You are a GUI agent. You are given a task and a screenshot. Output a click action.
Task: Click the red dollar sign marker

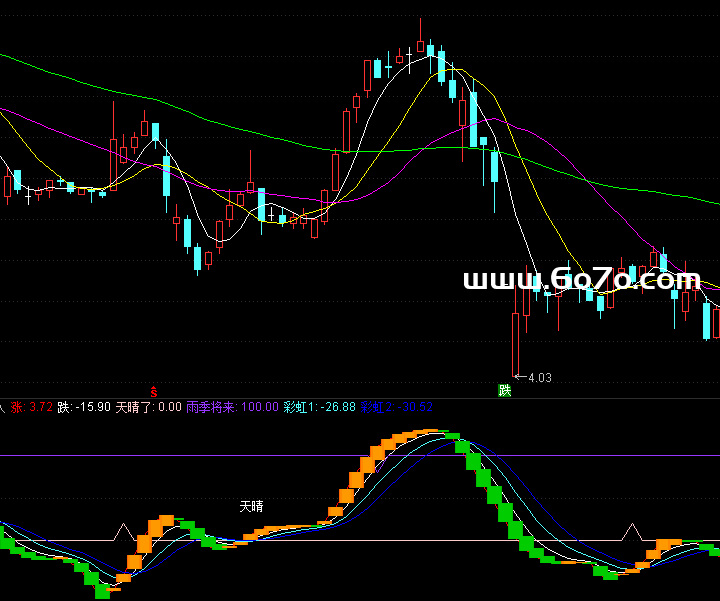(154, 390)
